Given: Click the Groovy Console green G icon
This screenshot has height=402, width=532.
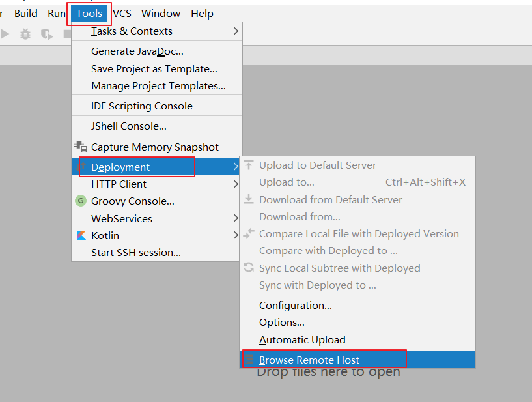Looking at the screenshot, I should pyautogui.click(x=81, y=201).
